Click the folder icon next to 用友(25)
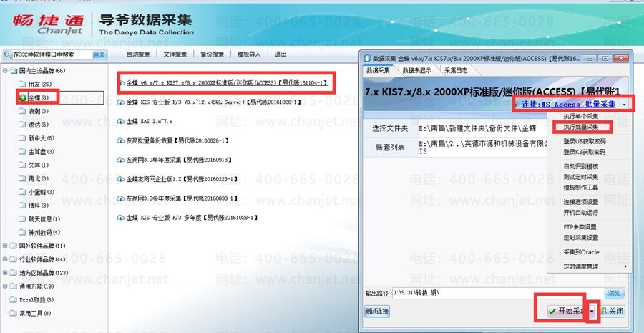The height and width of the screenshot is (333, 644). 22,84
